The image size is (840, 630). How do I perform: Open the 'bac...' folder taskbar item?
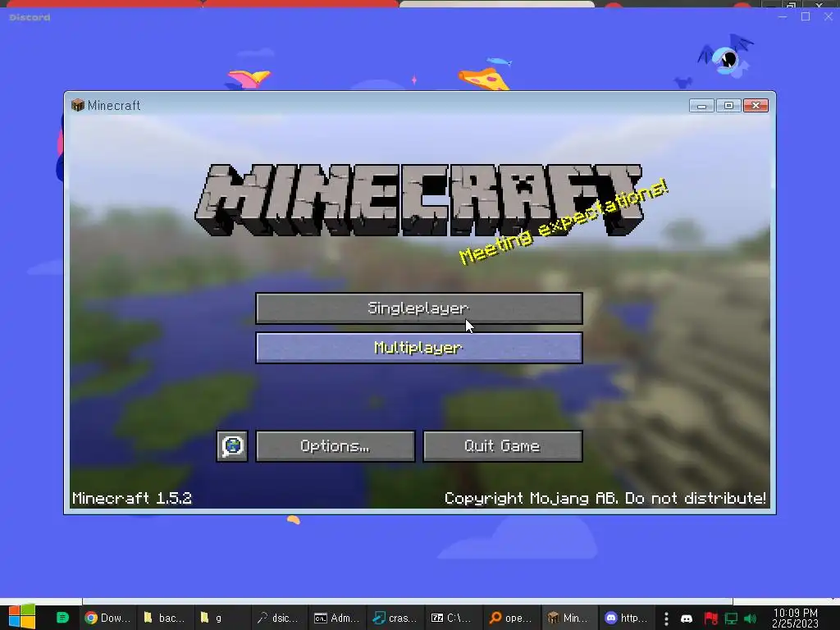tap(164, 618)
